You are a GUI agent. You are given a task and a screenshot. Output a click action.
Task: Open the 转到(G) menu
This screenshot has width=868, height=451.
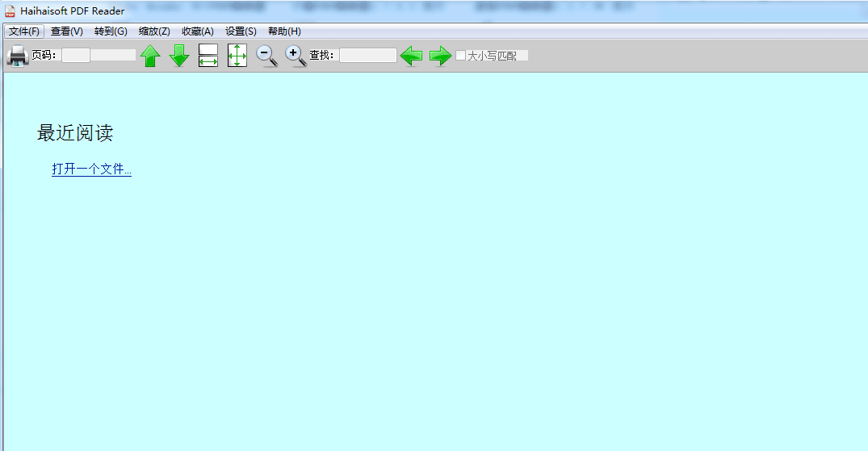tap(111, 31)
